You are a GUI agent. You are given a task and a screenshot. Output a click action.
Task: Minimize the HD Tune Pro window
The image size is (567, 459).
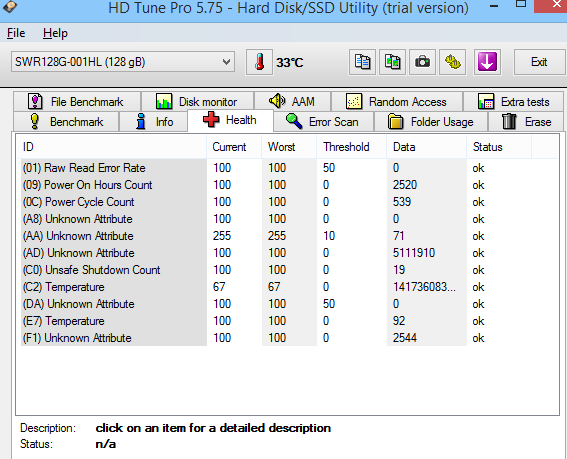(x=494, y=6)
